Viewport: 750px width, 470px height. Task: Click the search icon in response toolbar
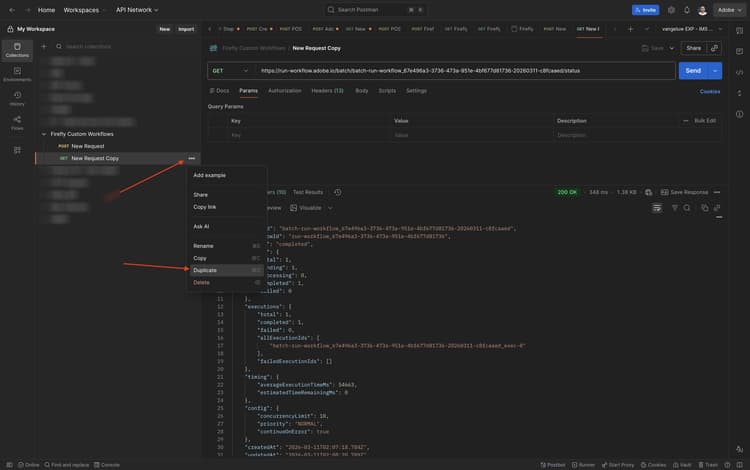tap(687, 208)
